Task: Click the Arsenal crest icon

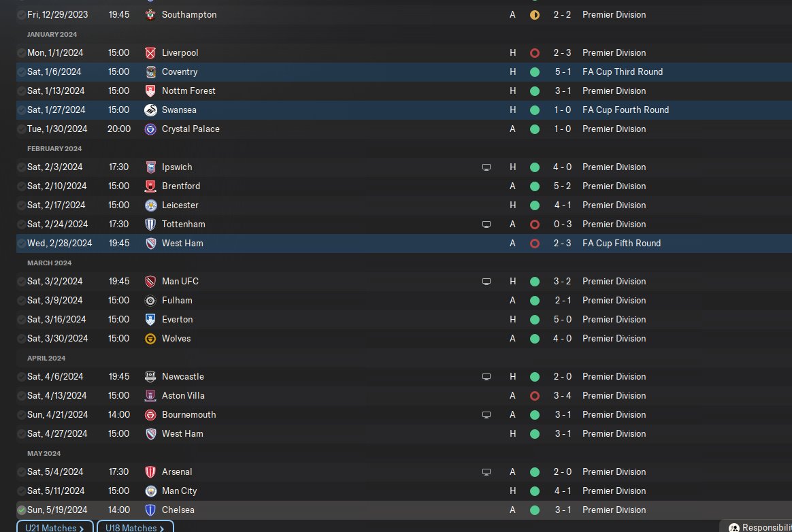Action: tap(150, 471)
